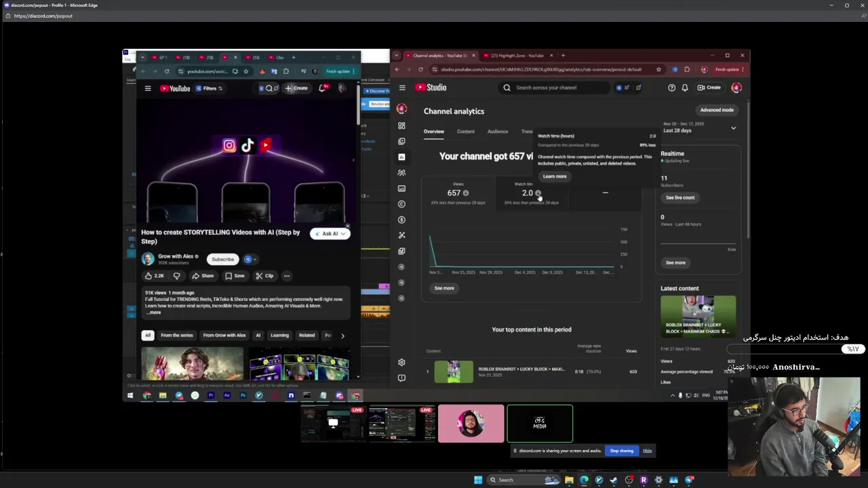Screen dimensions: 868x488
Task: Click See live count button
Action: pos(680,197)
